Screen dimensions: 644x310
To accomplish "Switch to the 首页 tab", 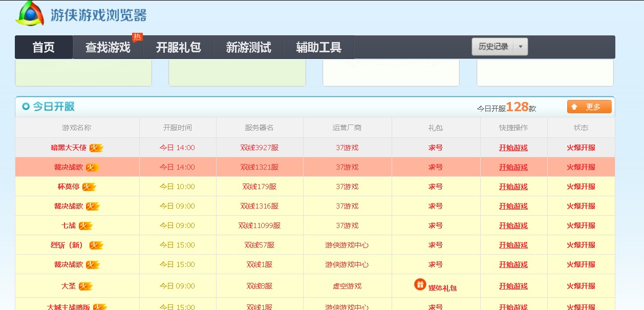I will click(x=44, y=48).
